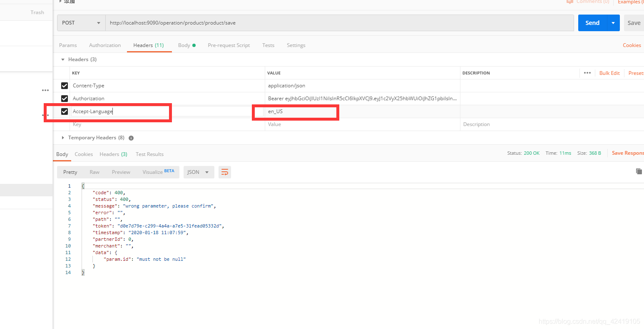Open the Send button dropdown arrow
The image size is (644, 329).
click(613, 23)
